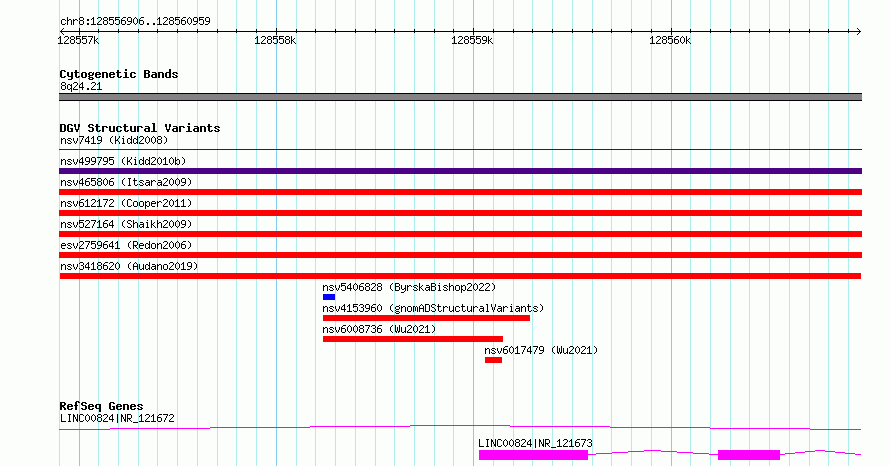Click the 128559k ruler tick label
This screenshot has height=466, width=890.
(472, 40)
